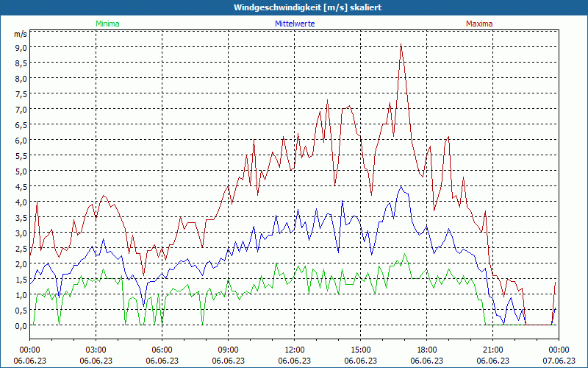Click the 03:00 time axis label
588x368 pixels.
[x=96, y=350]
